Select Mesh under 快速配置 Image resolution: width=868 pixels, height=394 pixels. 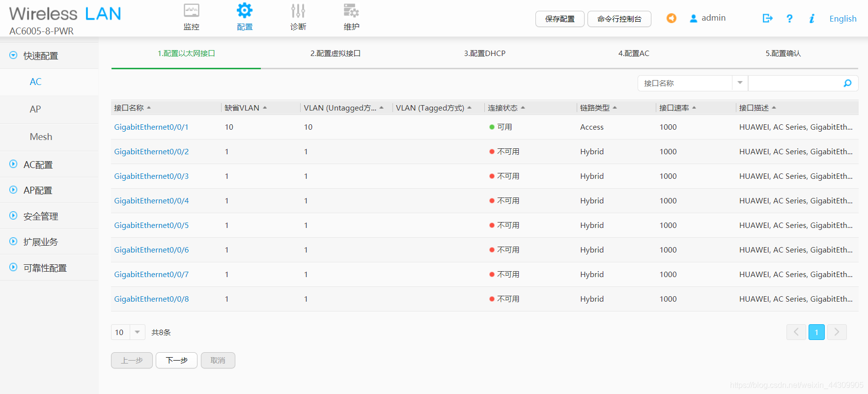(x=41, y=137)
